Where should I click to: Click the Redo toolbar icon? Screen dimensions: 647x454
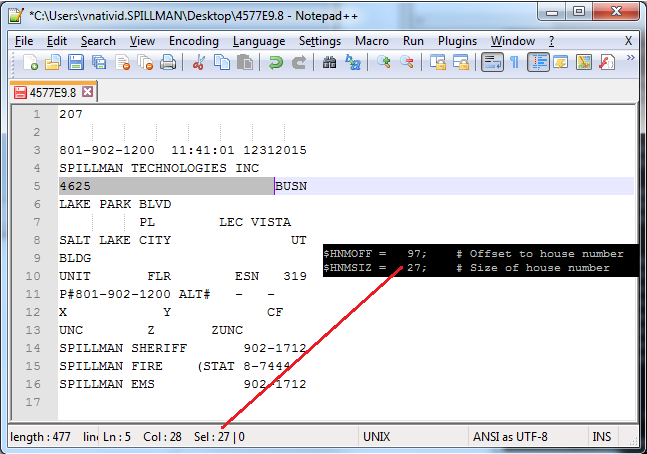pyautogui.click(x=299, y=62)
